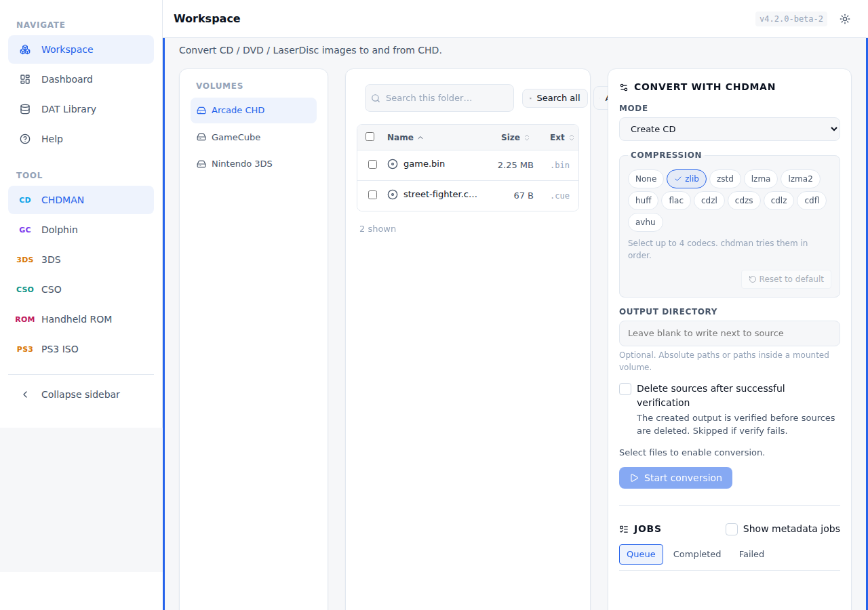Enable the zstd compression codec
The image size is (868, 610).
(x=725, y=179)
